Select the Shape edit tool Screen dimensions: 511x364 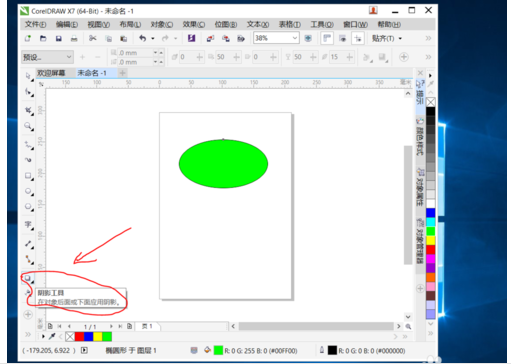28,91
